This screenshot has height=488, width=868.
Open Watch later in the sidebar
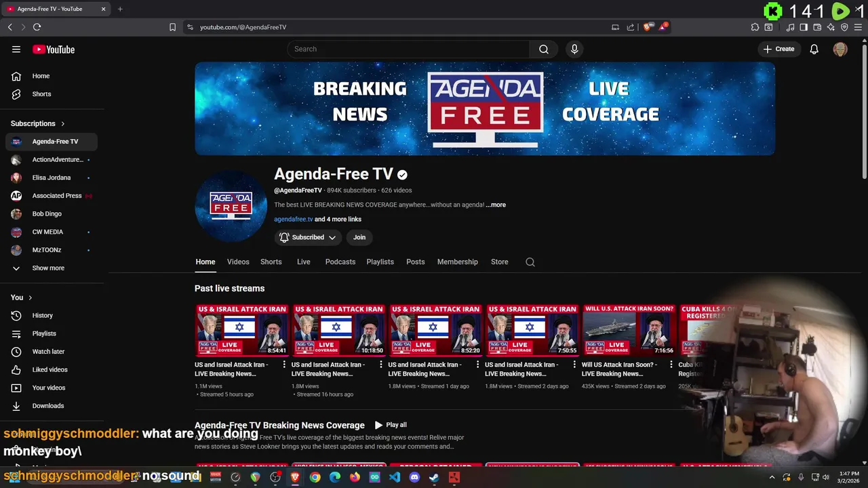click(x=52, y=352)
